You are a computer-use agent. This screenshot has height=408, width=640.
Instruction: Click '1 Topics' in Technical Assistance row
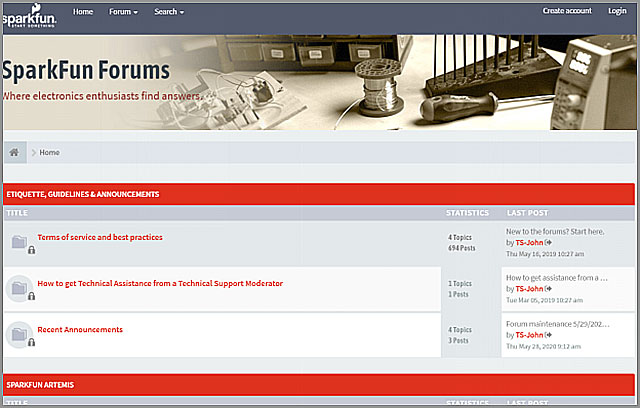click(x=460, y=283)
